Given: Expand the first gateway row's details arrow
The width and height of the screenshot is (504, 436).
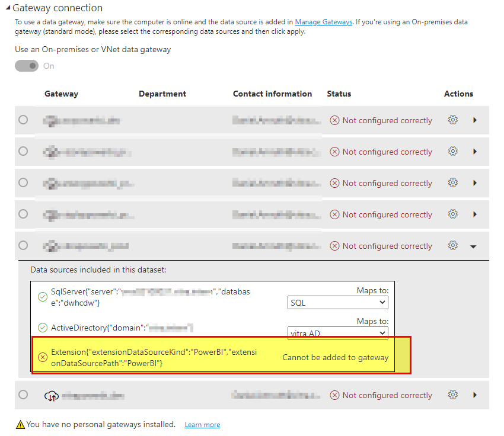Looking at the screenshot, I should tap(475, 120).
